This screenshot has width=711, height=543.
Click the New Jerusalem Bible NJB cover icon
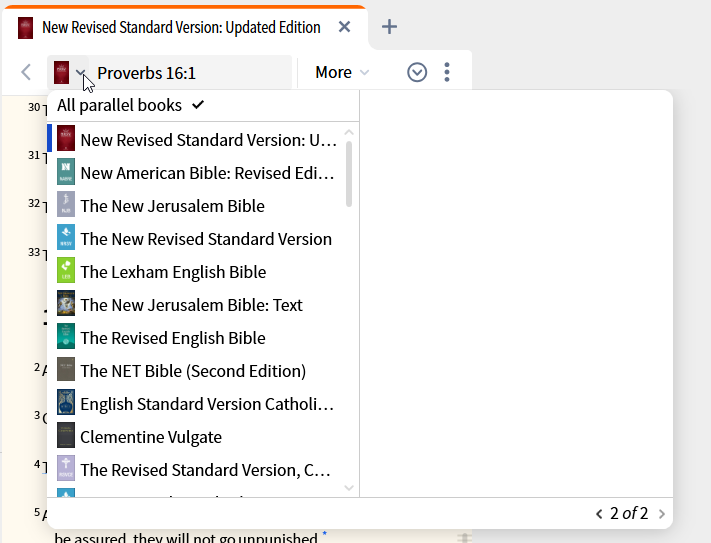tap(66, 204)
